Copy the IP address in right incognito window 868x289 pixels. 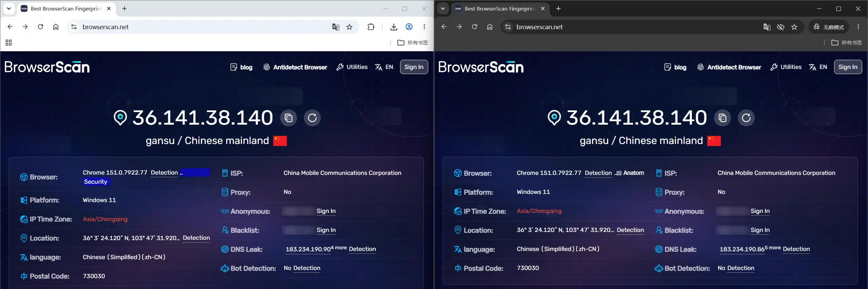(x=723, y=118)
